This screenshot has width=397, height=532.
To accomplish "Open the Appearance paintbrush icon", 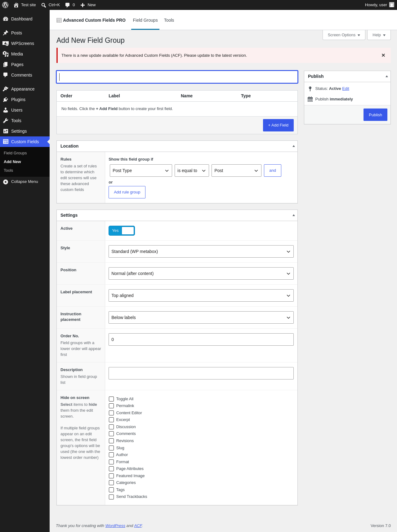I will (6, 89).
